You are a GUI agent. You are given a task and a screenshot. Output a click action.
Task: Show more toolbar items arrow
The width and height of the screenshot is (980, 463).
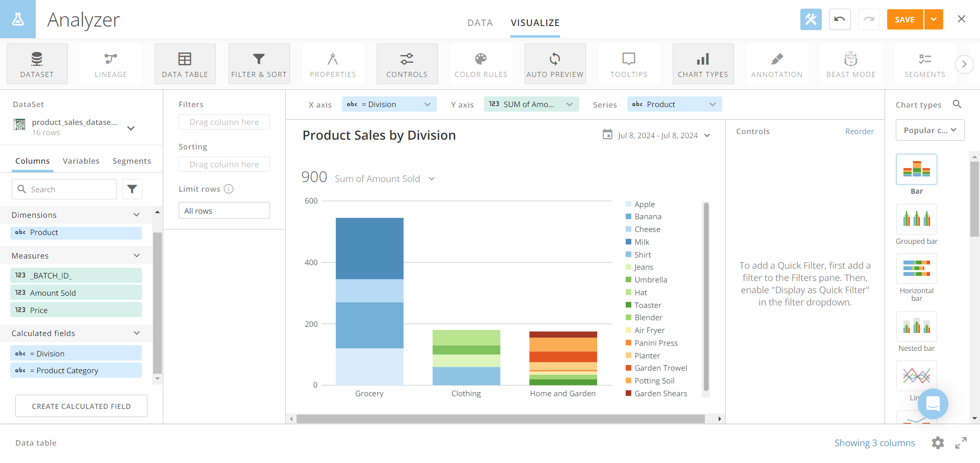point(964,64)
